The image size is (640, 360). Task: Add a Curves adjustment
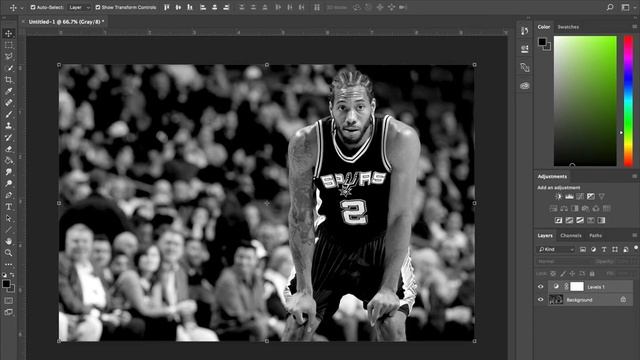580,196
